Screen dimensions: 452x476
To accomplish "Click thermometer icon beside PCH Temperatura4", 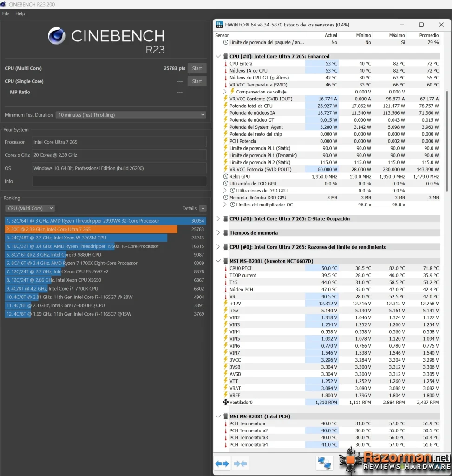I will coord(226,445).
